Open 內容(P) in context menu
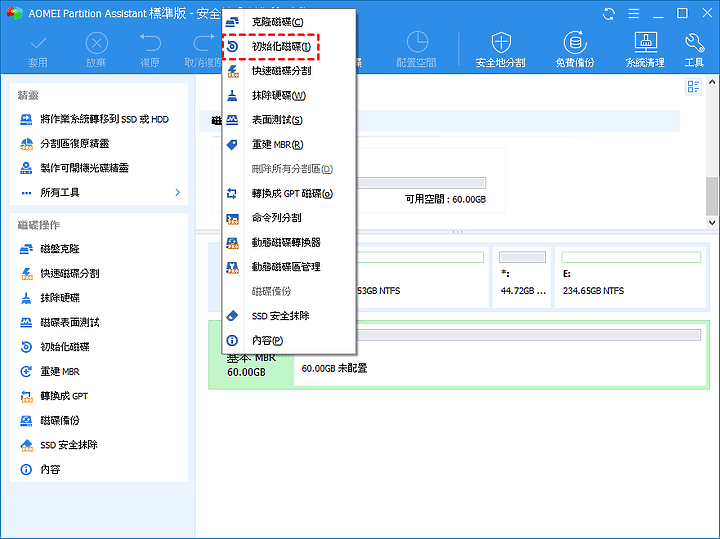Image resolution: width=720 pixels, height=539 pixels. click(x=289, y=340)
